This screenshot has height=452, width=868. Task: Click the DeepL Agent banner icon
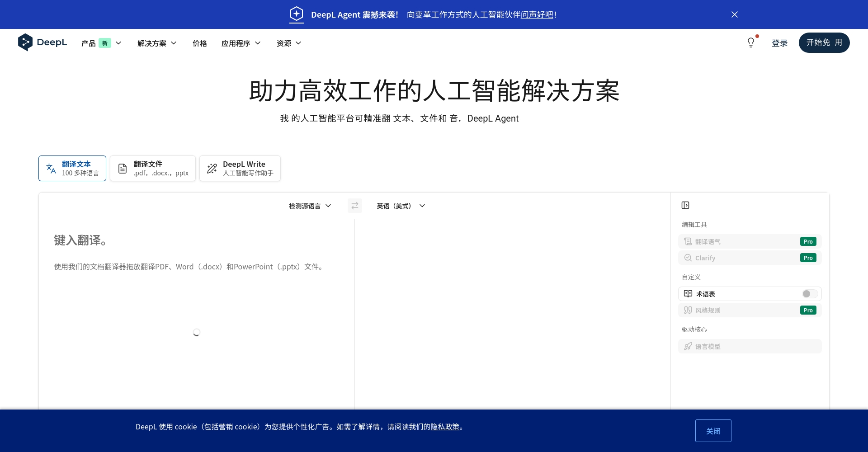(297, 14)
